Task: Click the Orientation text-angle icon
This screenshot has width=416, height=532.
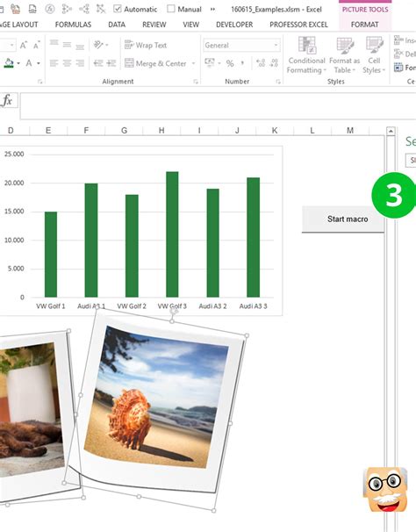Action: 99,45
